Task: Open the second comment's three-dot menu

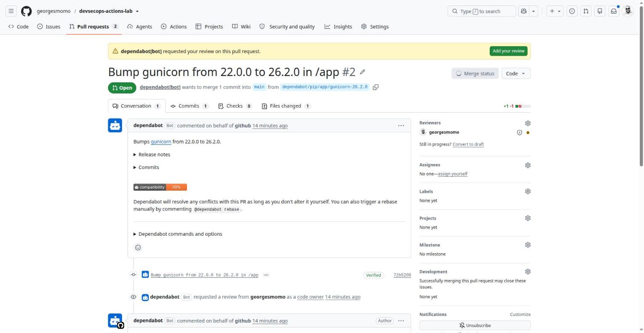Action: pyautogui.click(x=401, y=321)
